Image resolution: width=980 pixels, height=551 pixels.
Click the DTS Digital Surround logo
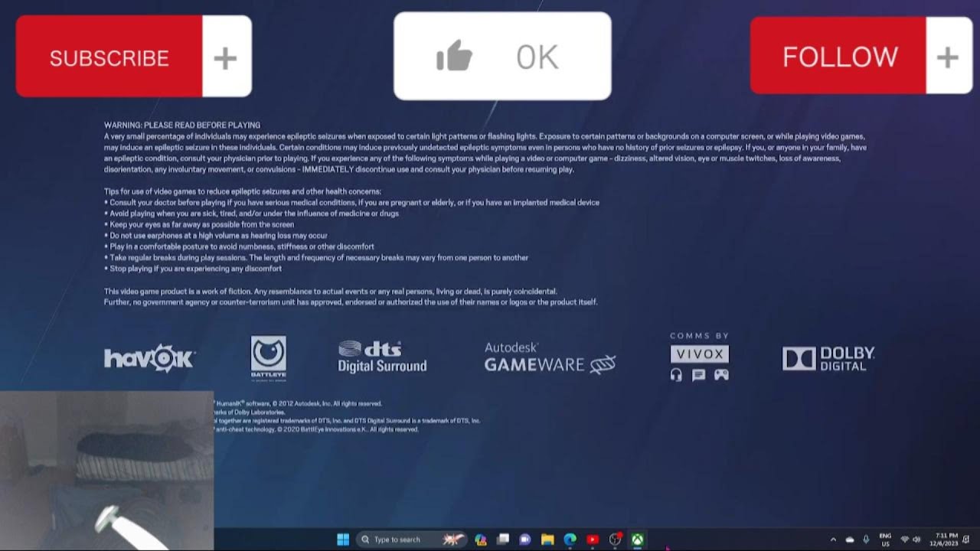tap(382, 357)
